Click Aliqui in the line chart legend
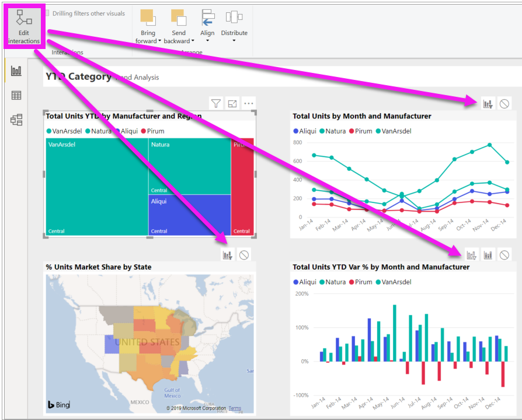522x420 pixels. tap(305, 131)
